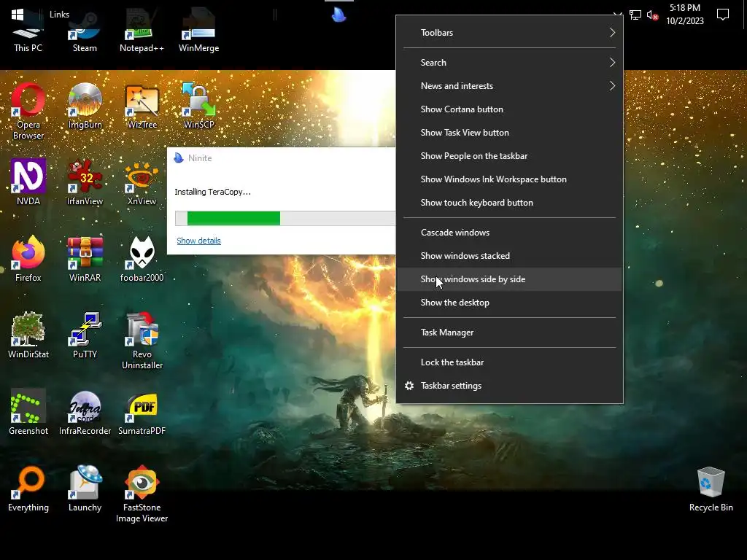Select the WinRAR desktop shortcut
747x560 pixels.
tap(85, 259)
